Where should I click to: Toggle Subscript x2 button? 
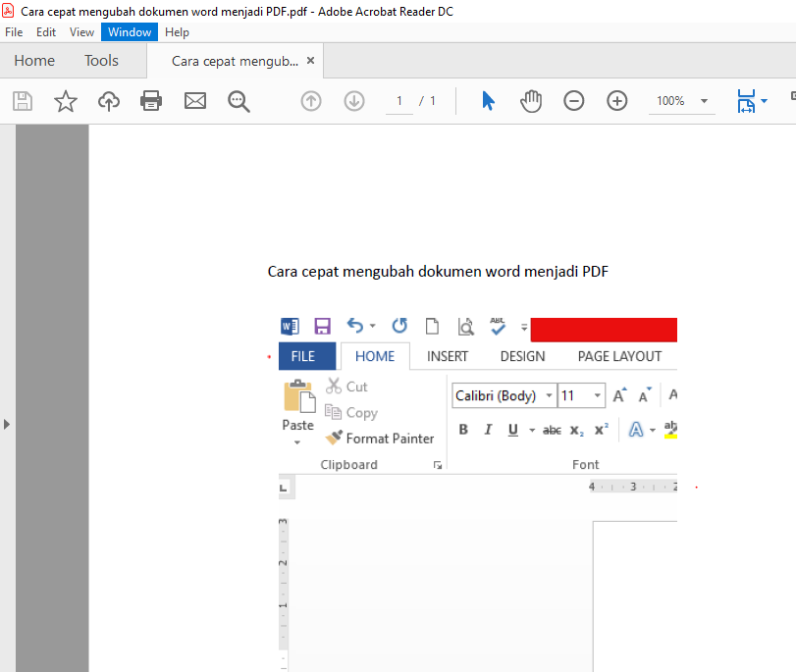(577, 431)
